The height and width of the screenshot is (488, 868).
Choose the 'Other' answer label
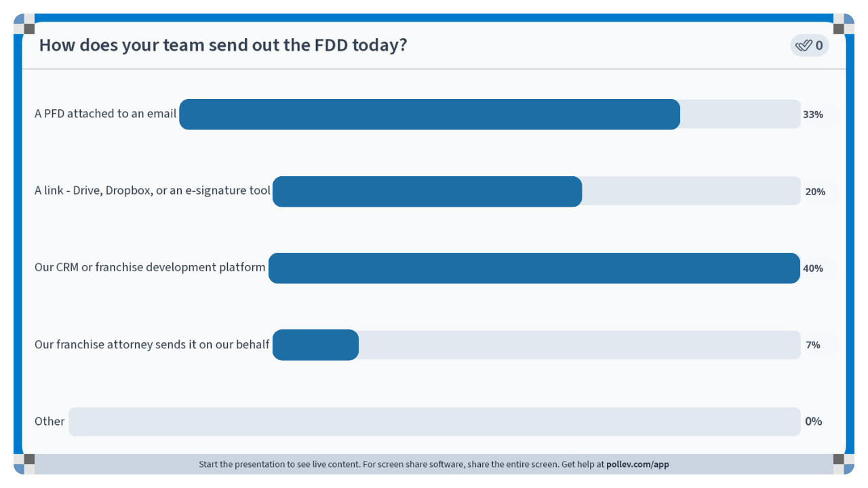click(x=50, y=421)
